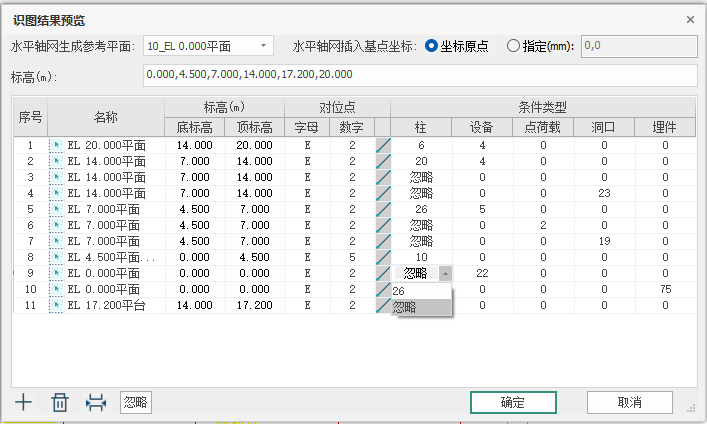Screen dimensions: 707x424
Task: Click the merge rows icon beside trash
Action: click(95, 402)
